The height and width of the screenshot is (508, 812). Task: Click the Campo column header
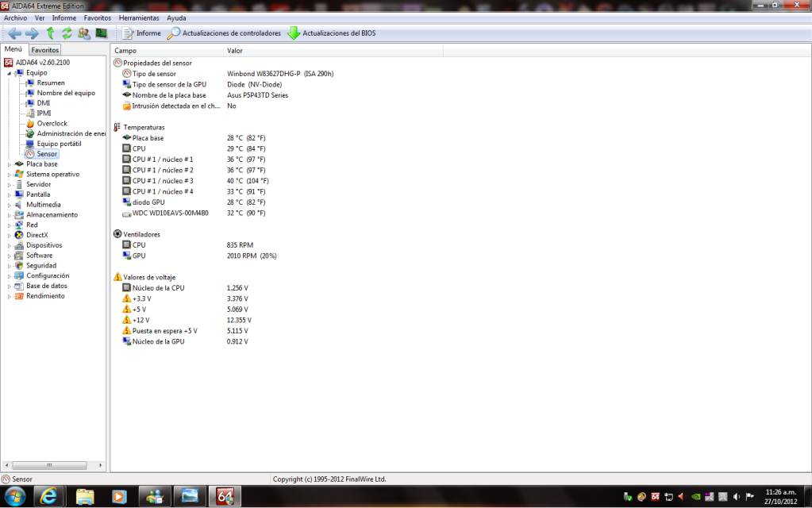click(x=167, y=51)
